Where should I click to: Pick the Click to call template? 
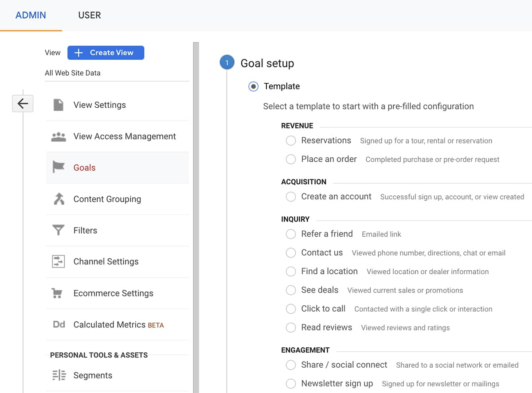click(291, 309)
